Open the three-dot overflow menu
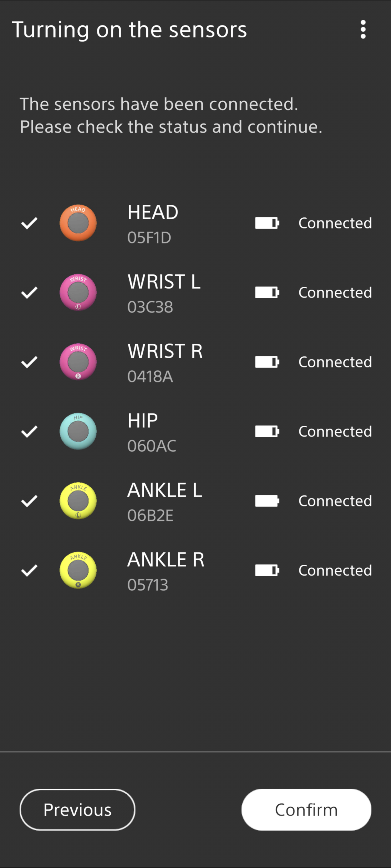This screenshot has height=868, width=391. tap(363, 30)
